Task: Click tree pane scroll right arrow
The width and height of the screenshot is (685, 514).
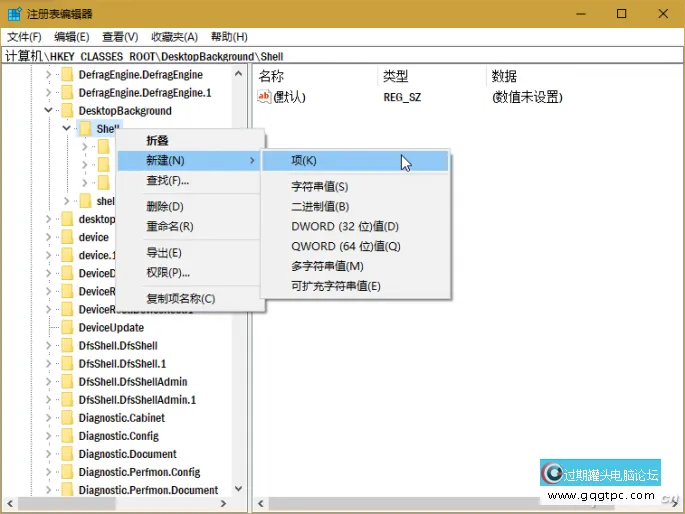Action: click(223, 504)
